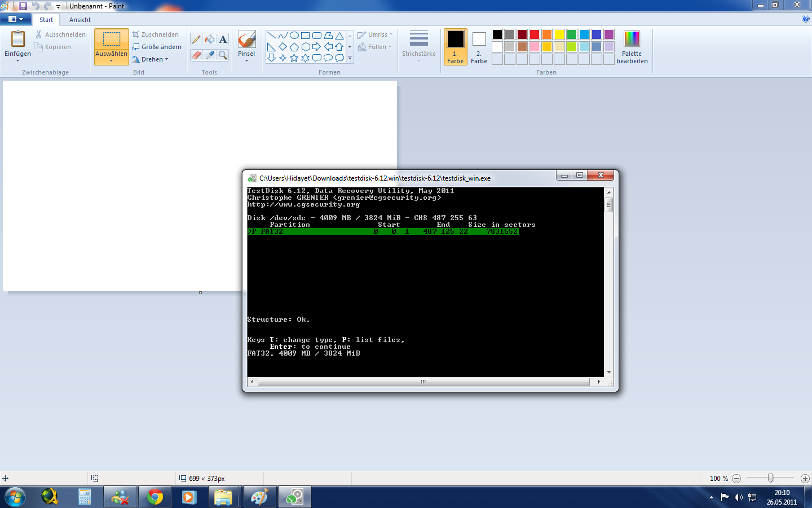Click the zoom slider handle

tap(770, 478)
